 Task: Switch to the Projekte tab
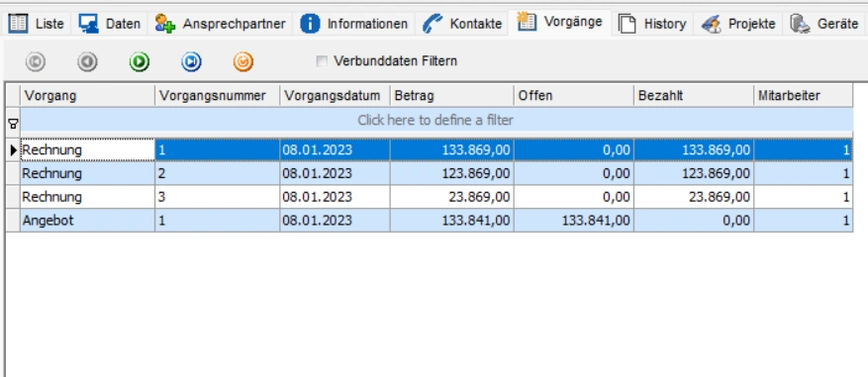738,24
